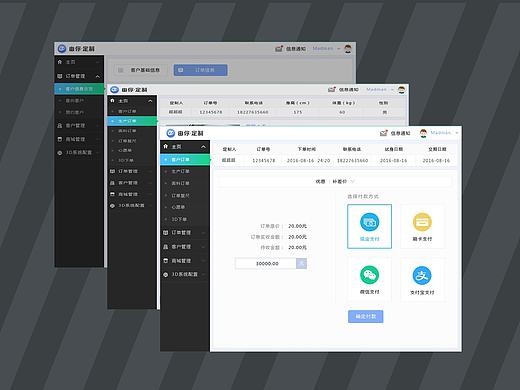The height and width of the screenshot is (390, 520).
Task: Open notification envelope in the middle window
Action: (332, 89)
